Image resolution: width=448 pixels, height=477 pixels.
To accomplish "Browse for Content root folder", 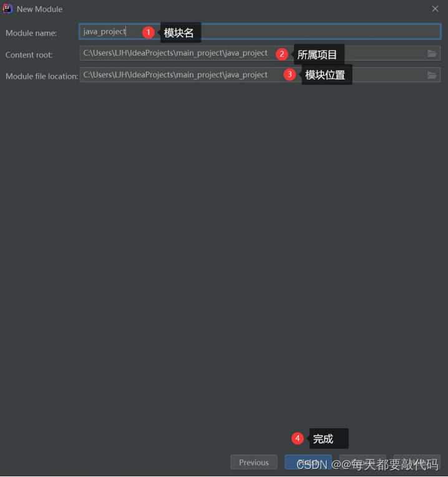I will (x=432, y=54).
